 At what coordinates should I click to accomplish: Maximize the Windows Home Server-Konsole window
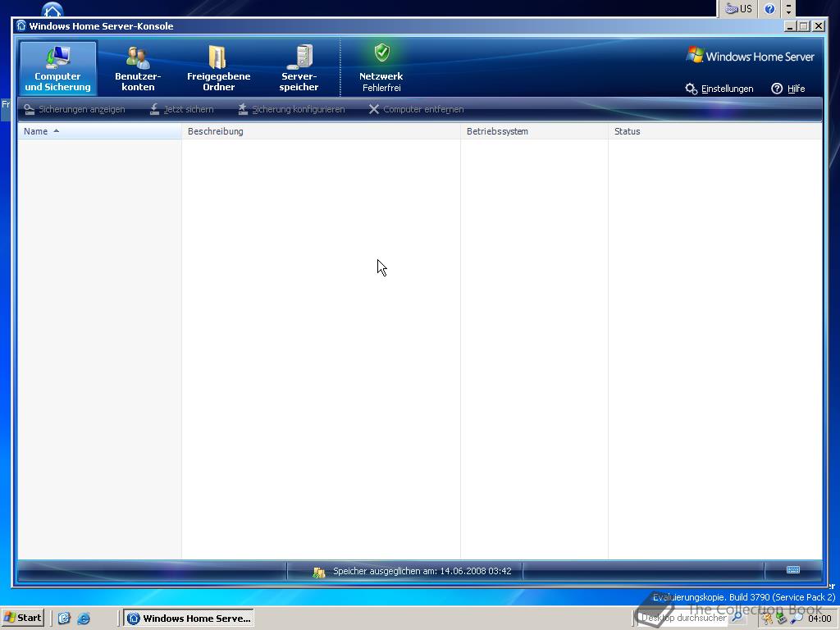pos(804,26)
